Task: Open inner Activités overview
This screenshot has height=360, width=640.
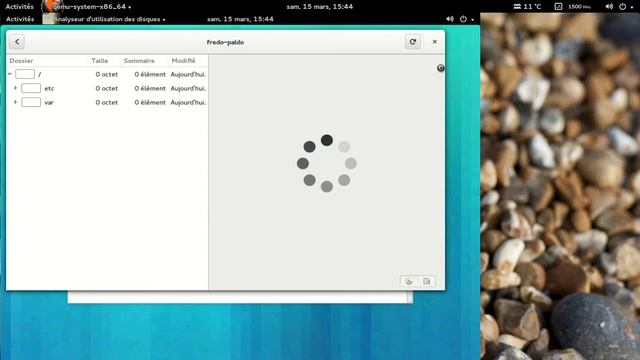Action: [x=20, y=19]
